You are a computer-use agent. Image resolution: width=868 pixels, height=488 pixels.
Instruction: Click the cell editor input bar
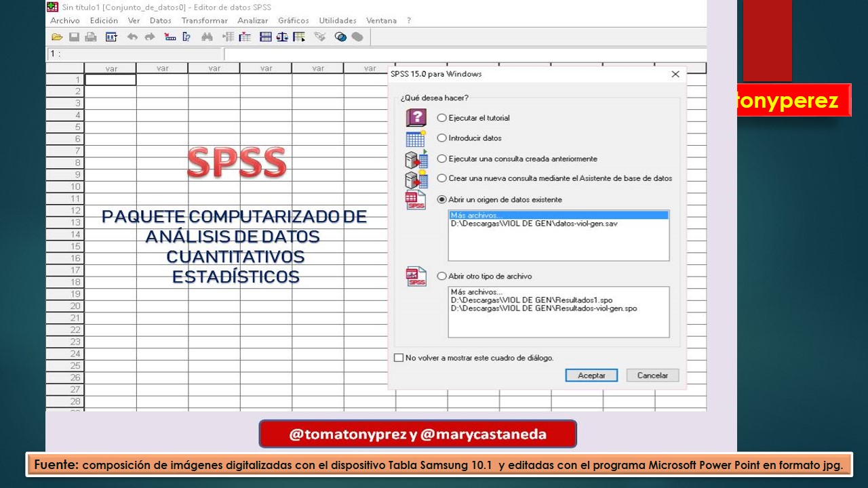click(465, 54)
